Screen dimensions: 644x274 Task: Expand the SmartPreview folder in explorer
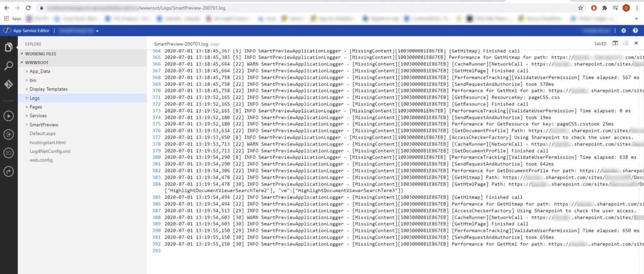click(x=44, y=124)
